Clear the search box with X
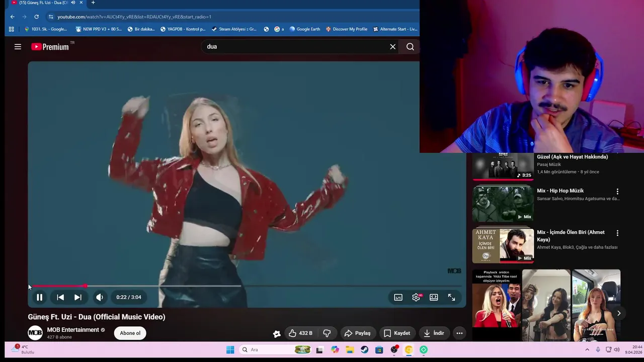This screenshot has height=362, width=644. pos(393,47)
